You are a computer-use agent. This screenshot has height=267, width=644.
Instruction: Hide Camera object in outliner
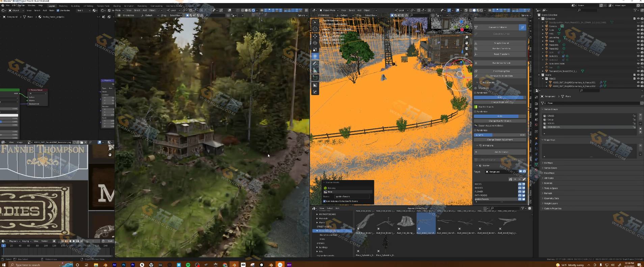(x=638, y=26)
